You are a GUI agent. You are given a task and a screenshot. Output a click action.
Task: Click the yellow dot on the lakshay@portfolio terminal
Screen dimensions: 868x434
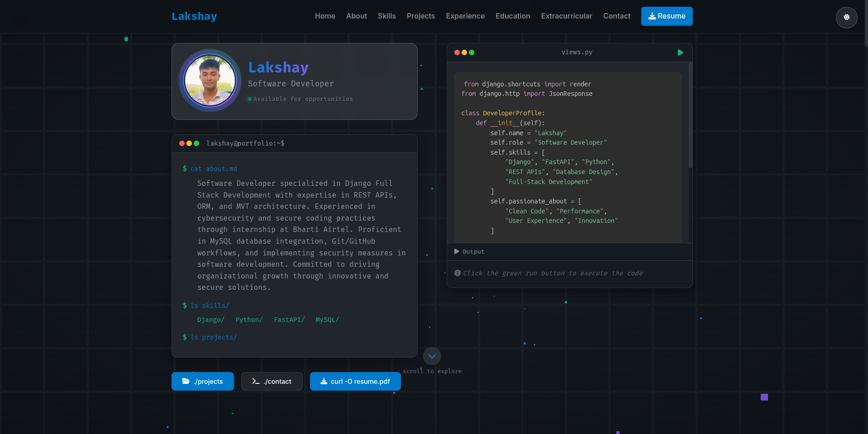pos(189,143)
